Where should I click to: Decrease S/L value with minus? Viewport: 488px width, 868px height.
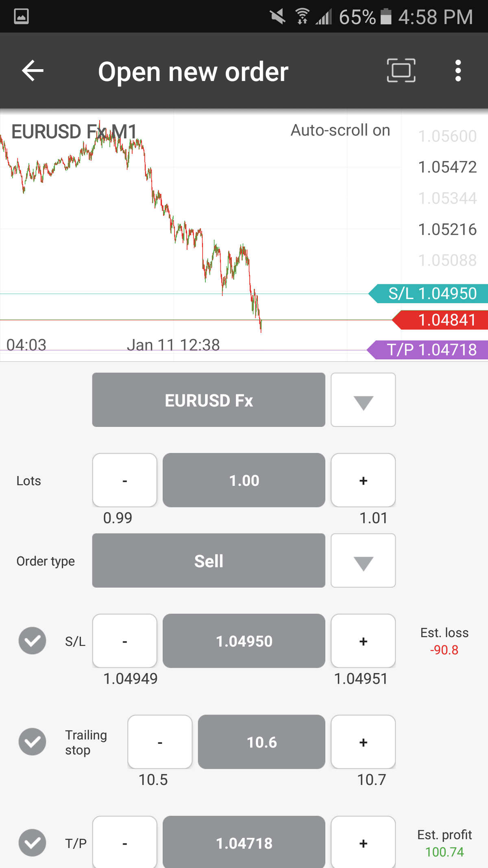(124, 641)
